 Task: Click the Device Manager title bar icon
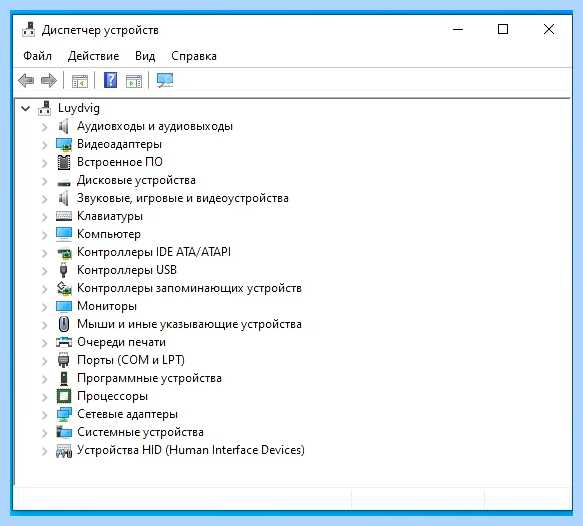28,30
